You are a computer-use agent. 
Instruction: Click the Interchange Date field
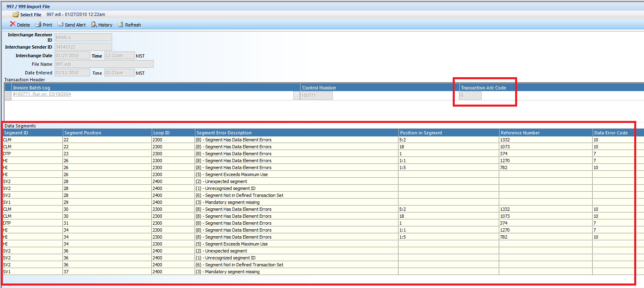(x=72, y=56)
